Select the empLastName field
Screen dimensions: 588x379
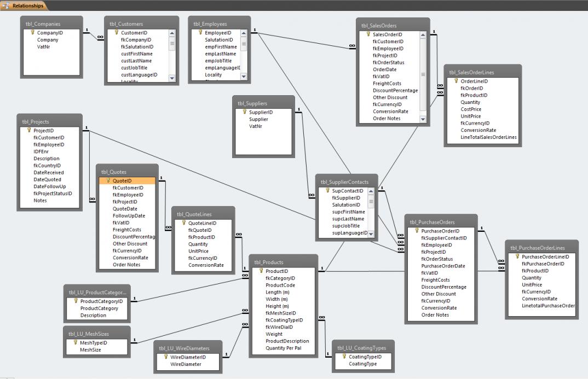[220, 54]
